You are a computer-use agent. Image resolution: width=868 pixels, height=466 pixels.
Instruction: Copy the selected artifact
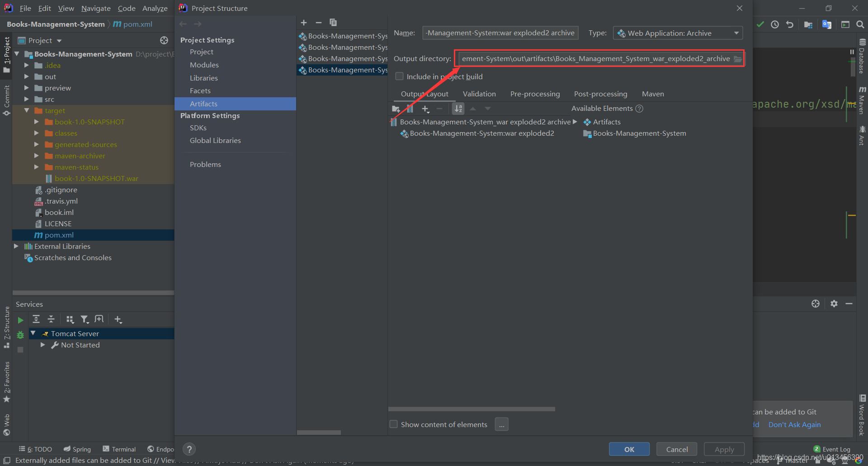333,23
